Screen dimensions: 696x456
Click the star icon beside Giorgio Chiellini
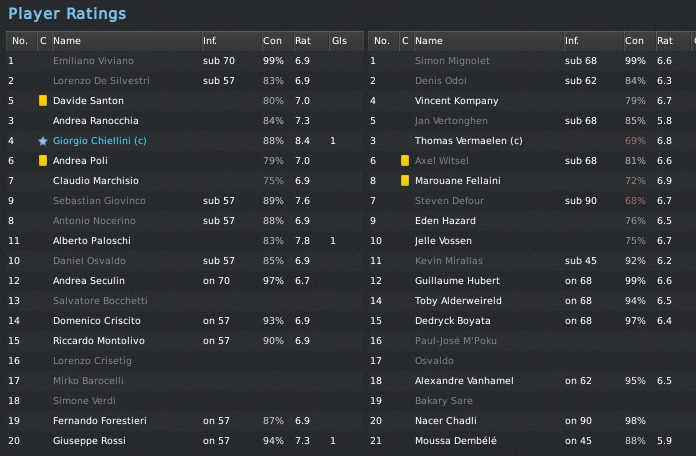(x=43, y=141)
